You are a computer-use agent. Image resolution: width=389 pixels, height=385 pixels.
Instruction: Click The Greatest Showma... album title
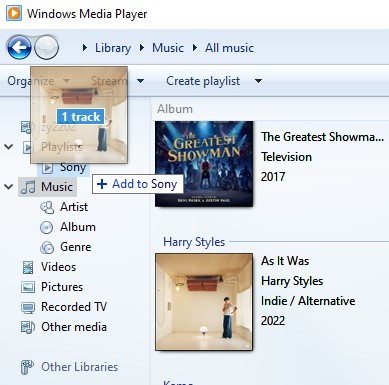coord(322,137)
